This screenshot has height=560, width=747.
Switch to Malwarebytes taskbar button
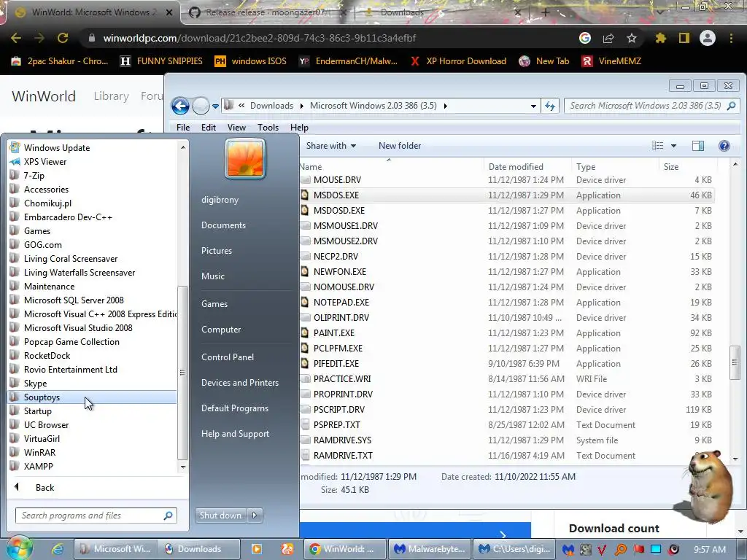click(430, 549)
